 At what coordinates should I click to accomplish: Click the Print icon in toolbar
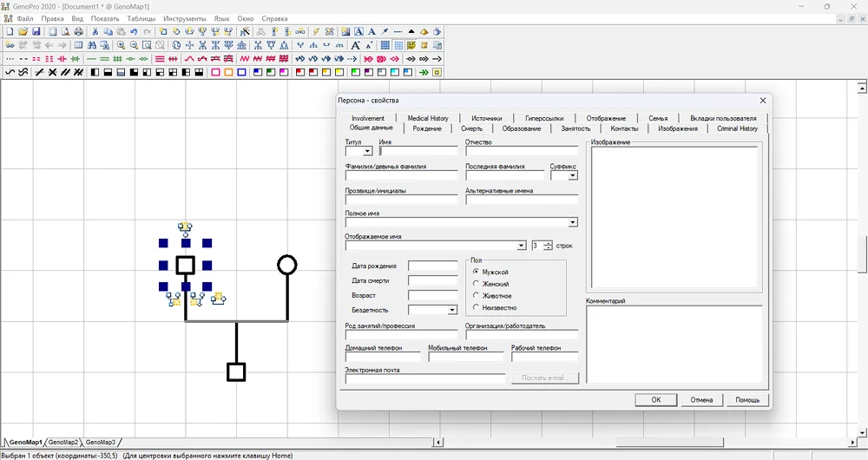79,32
